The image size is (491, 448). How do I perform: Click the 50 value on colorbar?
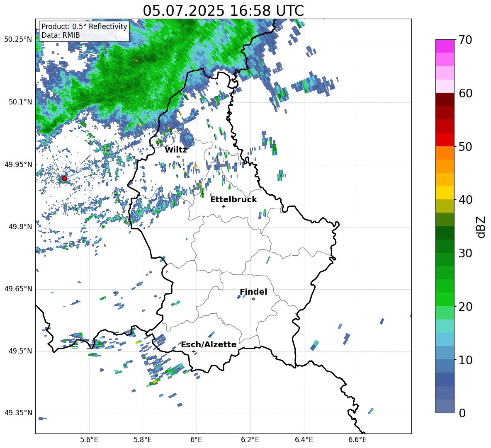[466, 147]
